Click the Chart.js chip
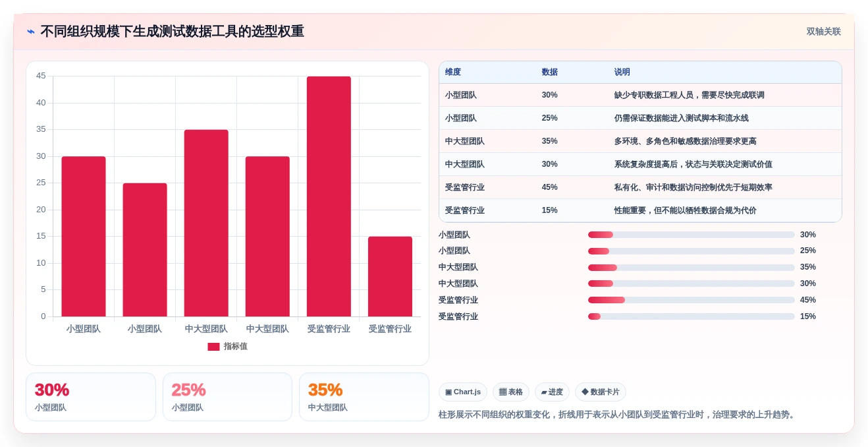This screenshot has width=868, height=447. click(x=463, y=392)
